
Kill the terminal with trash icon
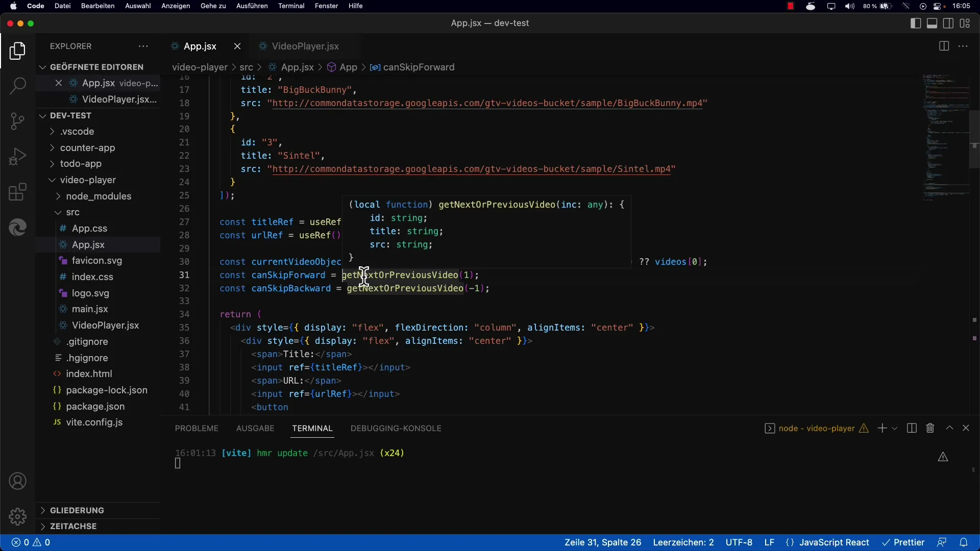click(930, 428)
